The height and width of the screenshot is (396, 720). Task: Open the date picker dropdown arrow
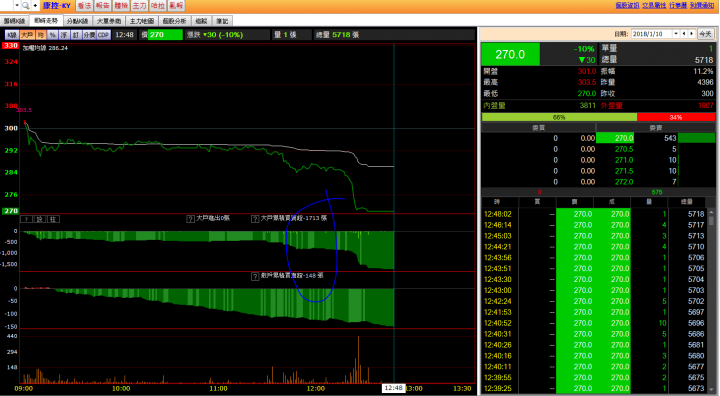pyautogui.click(x=676, y=34)
